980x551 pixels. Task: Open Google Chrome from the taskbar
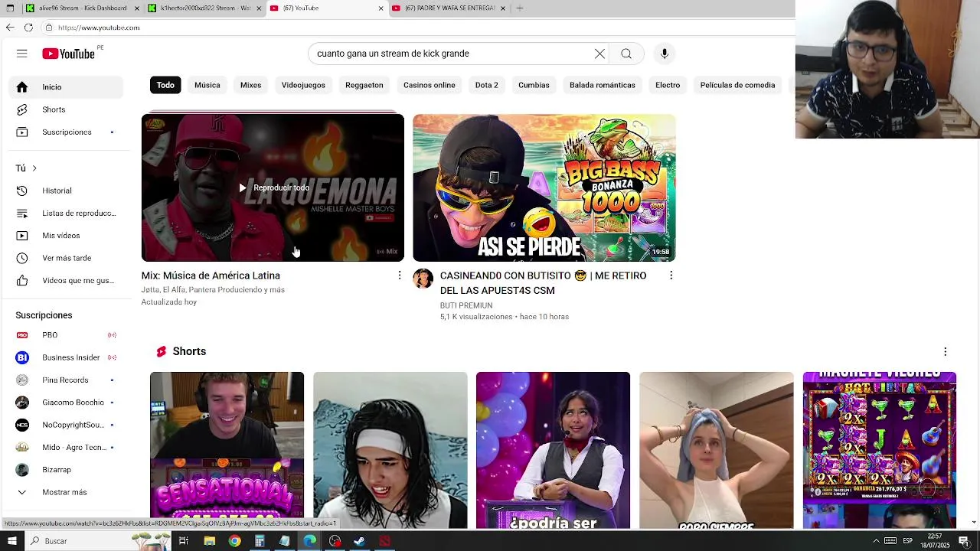pos(234,541)
